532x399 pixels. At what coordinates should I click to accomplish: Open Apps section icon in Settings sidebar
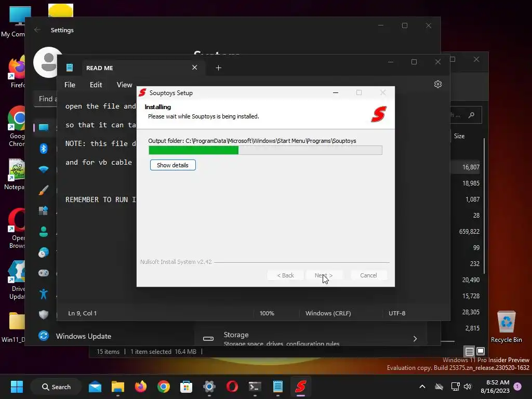[x=44, y=211]
